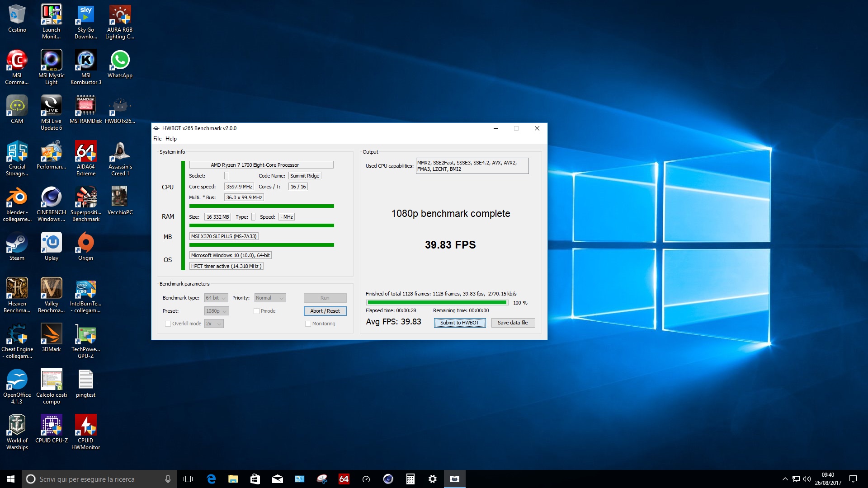Screen dimensions: 868x488
Task: Enable the Pmode checkbox
Action: pos(256,311)
